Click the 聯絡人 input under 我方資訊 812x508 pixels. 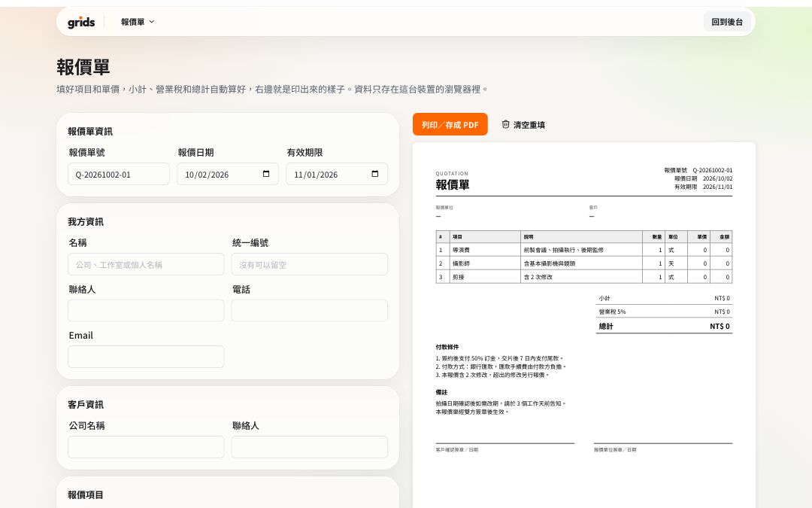(146, 311)
